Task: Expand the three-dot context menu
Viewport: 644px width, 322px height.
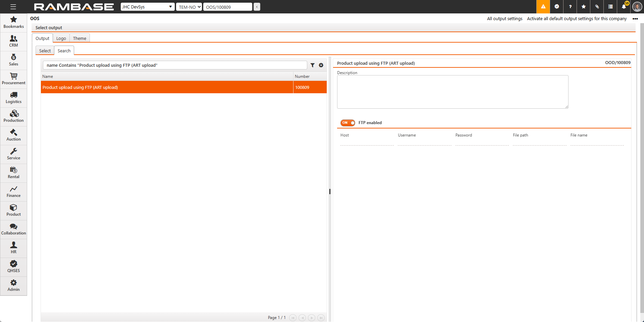Action: [635, 19]
